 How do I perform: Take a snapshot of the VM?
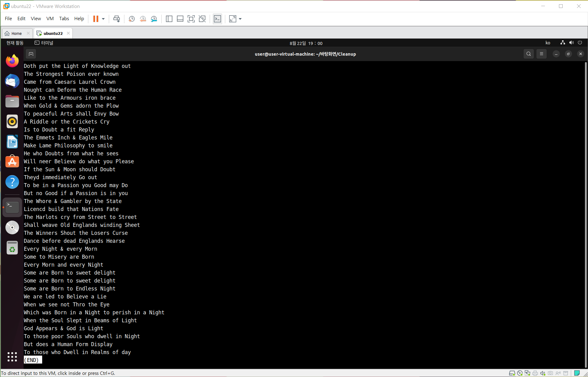click(132, 19)
